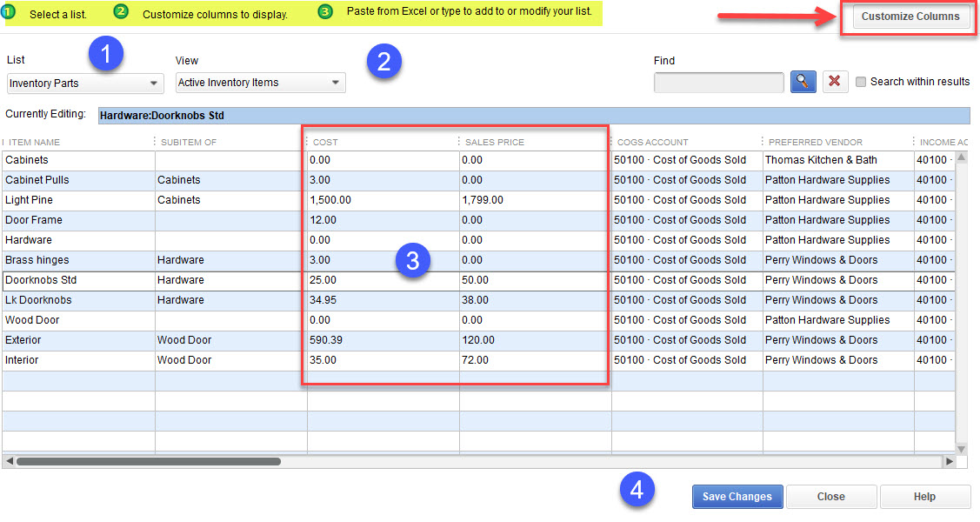Click Wood Door row's Patton Hardware Supplies vendor
Viewport: 980px width, 522px height.
point(838,320)
